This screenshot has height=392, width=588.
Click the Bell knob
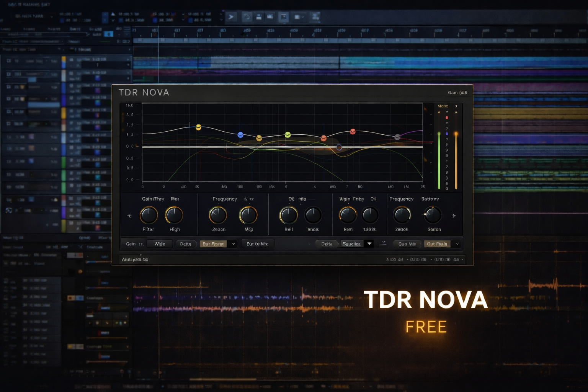289,215
